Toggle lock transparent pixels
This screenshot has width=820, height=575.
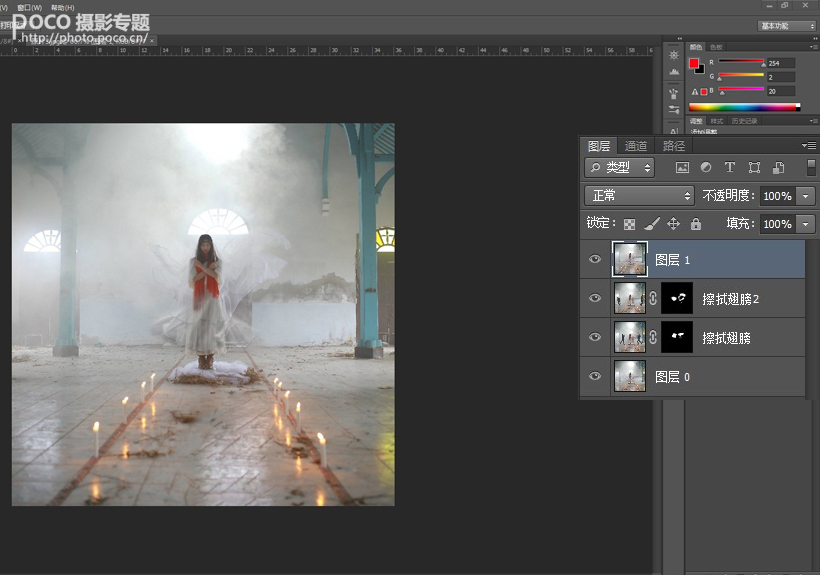[630, 224]
